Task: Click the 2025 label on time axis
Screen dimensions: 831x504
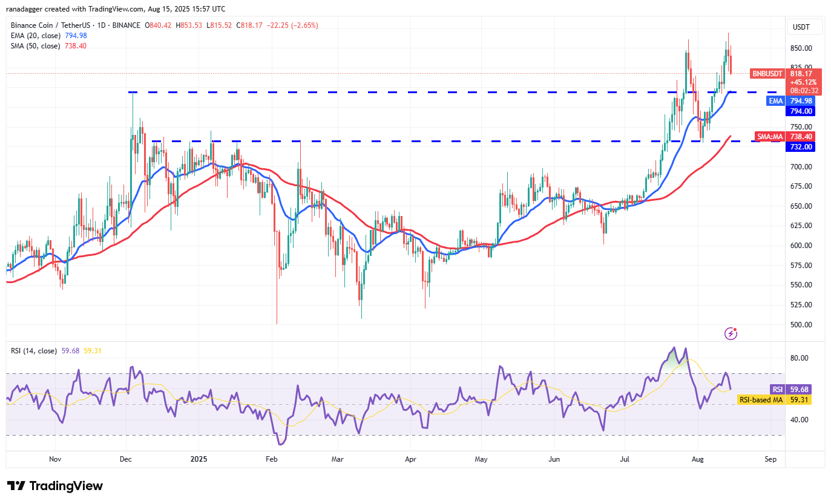Action: coord(199,459)
